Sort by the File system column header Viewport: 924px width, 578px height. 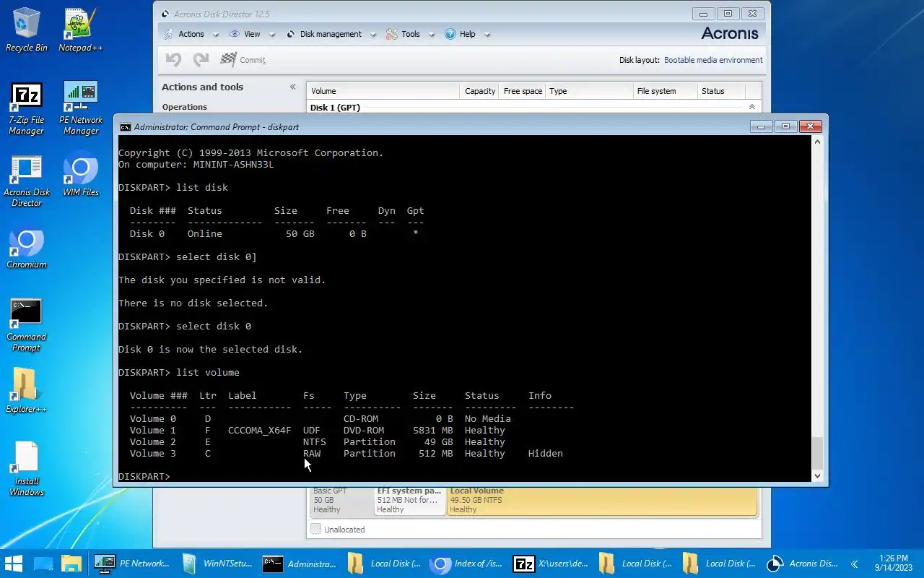click(664, 91)
